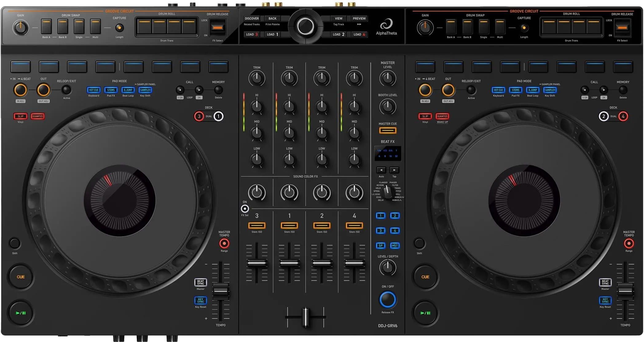The image size is (644, 342).
Task: Click the left deck CALL previous arrow button
Action: pos(180,90)
